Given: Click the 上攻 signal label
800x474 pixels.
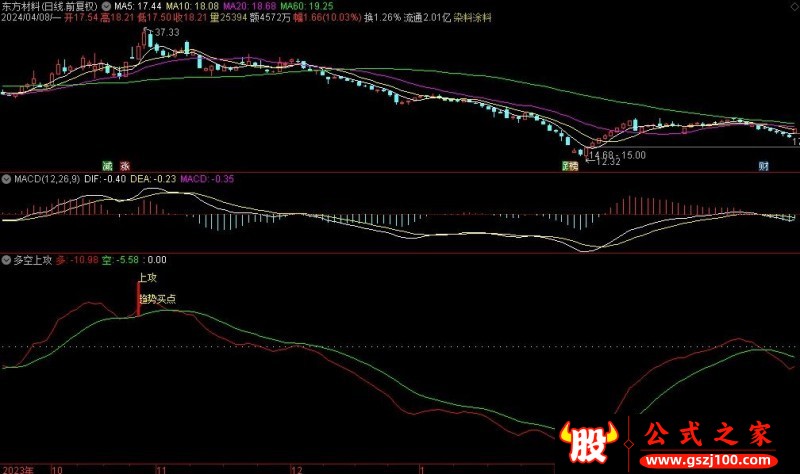Looking at the screenshot, I should pos(147,278).
